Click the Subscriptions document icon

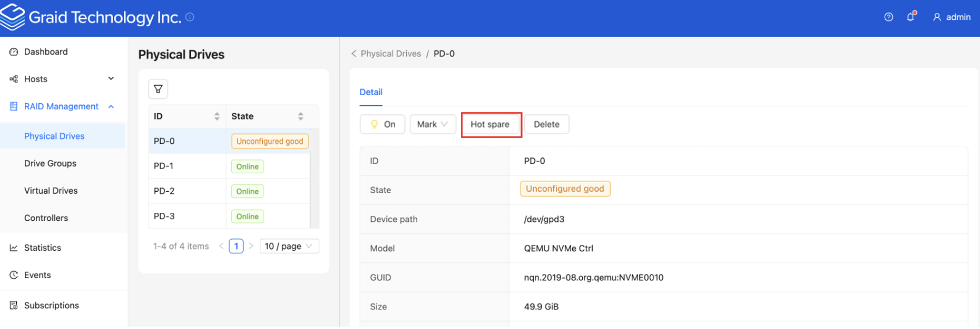13,305
